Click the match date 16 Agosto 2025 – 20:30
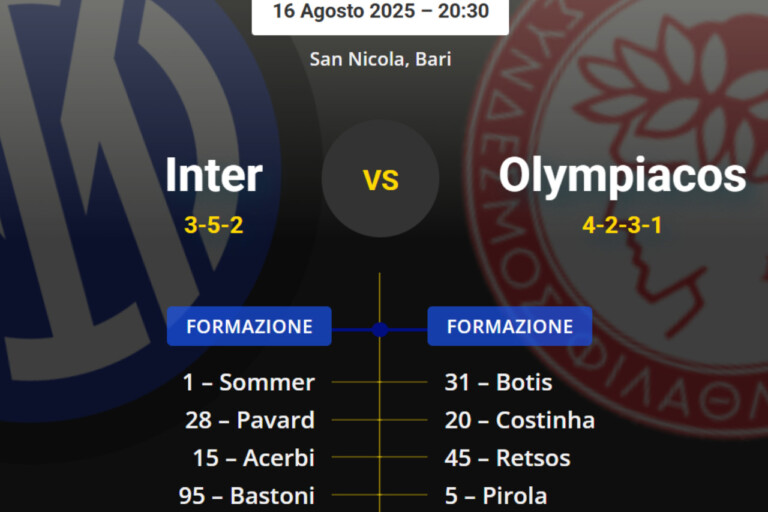Viewport: 768px width, 512px height. pos(380,11)
